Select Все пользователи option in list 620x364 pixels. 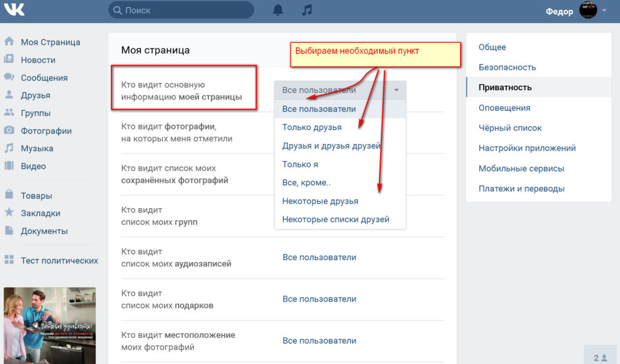[x=340, y=109]
